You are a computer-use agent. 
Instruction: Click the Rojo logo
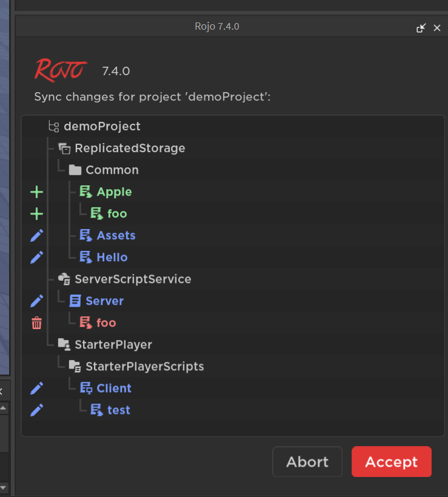pos(61,70)
